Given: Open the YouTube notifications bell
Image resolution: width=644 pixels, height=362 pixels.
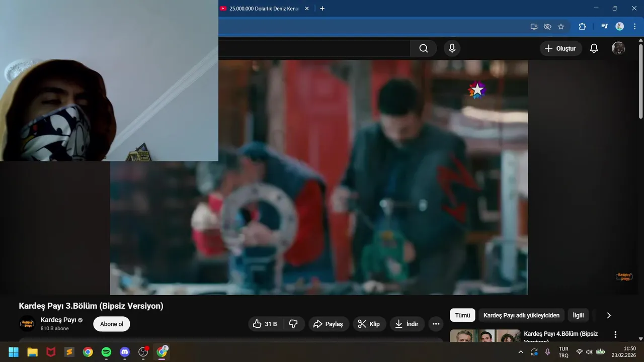Looking at the screenshot, I should pos(594,48).
